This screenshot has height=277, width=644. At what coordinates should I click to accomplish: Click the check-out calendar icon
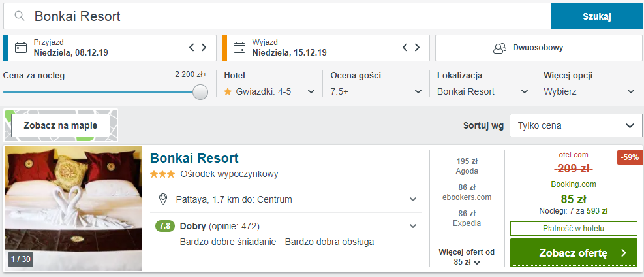pyautogui.click(x=239, y=48)
